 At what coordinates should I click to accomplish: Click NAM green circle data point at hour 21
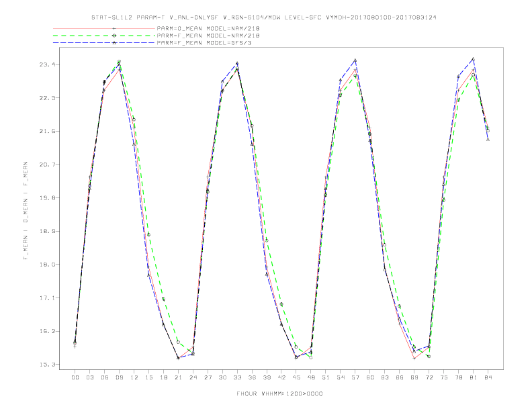point(178,342)
